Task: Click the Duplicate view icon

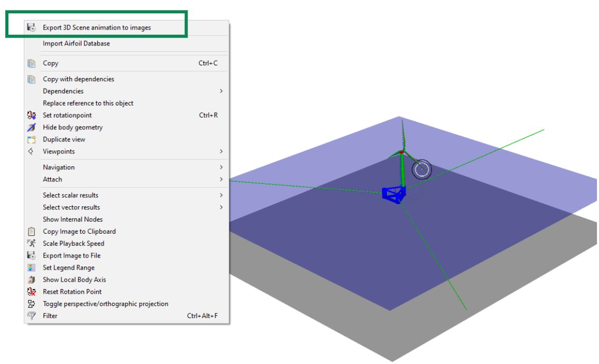Action: coord(31,139)
